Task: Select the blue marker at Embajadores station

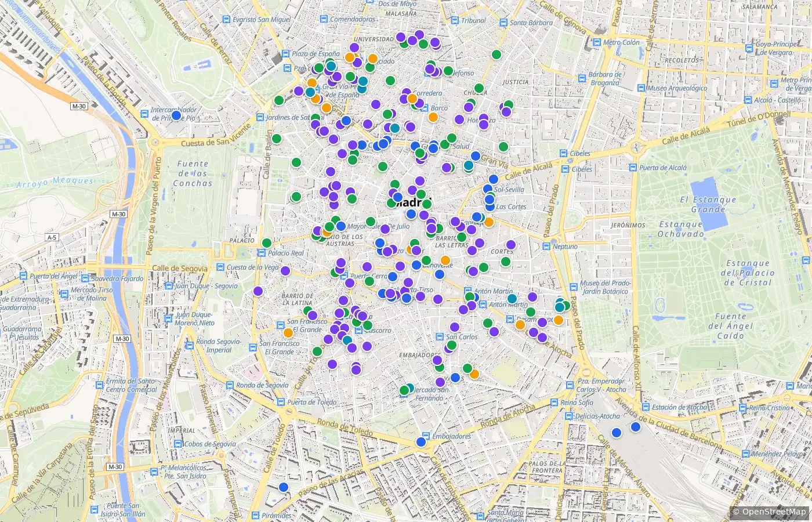Action: point(421,442)
